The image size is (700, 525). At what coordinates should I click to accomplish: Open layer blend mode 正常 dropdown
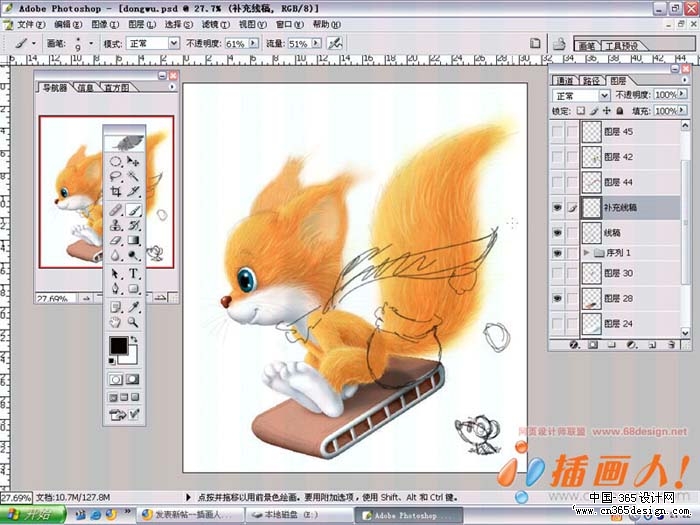604,95
